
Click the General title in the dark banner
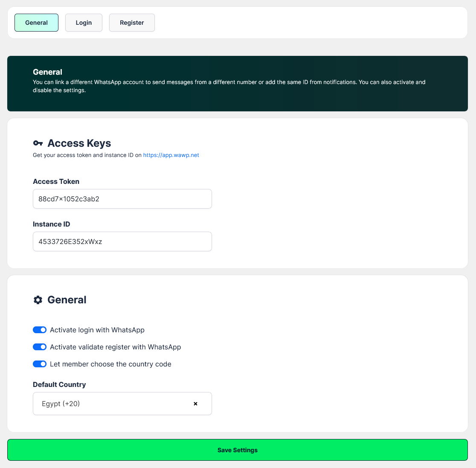coord(47,72)
